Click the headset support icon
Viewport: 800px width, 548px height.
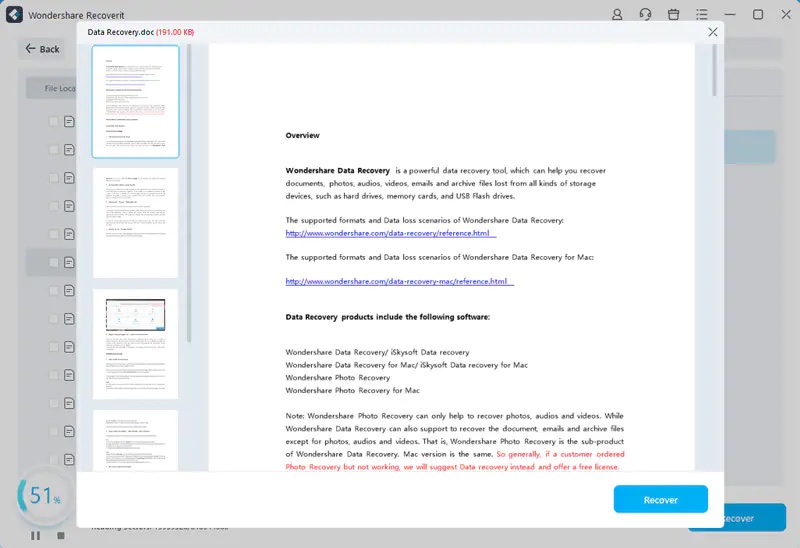coord(645,15)
